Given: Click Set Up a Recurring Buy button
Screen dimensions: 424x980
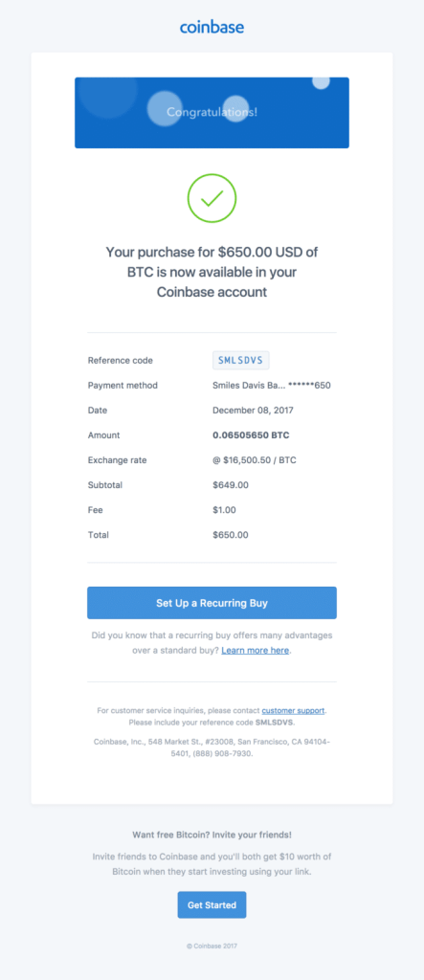Looking at the screenshot, I should click(x=212, y=603).
